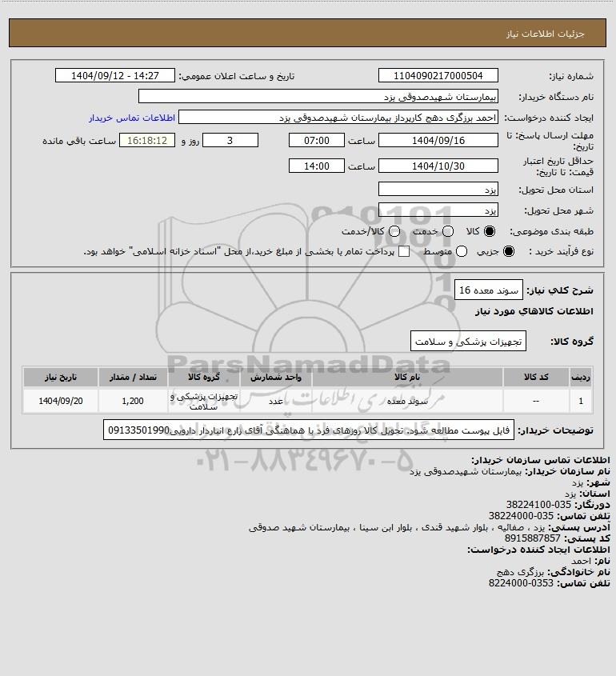This screenshot has width=616, height=676.
Task: Click the remaining time field 16:18:12
Action: tap(147, 140)
